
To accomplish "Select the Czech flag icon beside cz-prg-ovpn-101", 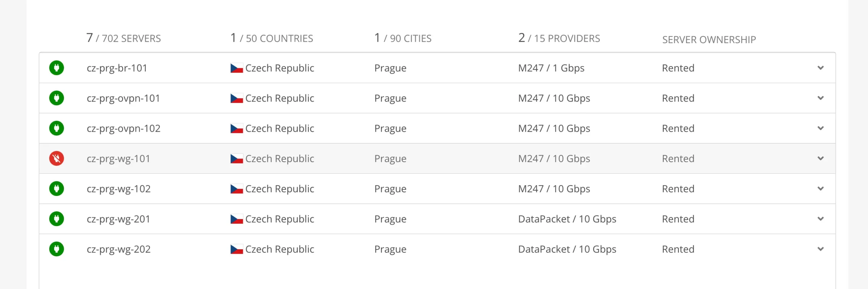I will [x=236, y=98].
